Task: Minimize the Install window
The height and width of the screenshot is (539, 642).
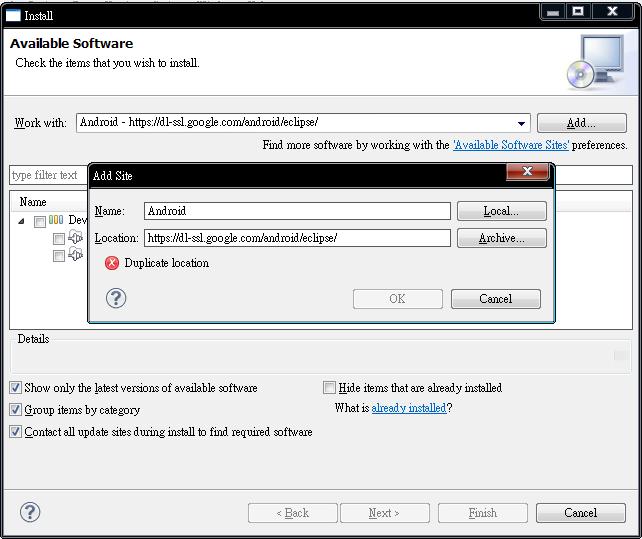Action: point(553,11)
